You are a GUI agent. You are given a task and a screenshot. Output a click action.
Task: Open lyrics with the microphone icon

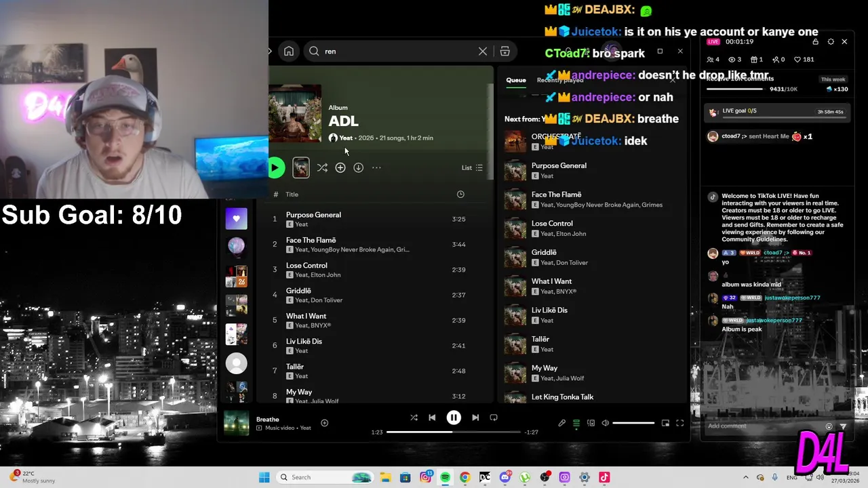(x=561, y=423)
